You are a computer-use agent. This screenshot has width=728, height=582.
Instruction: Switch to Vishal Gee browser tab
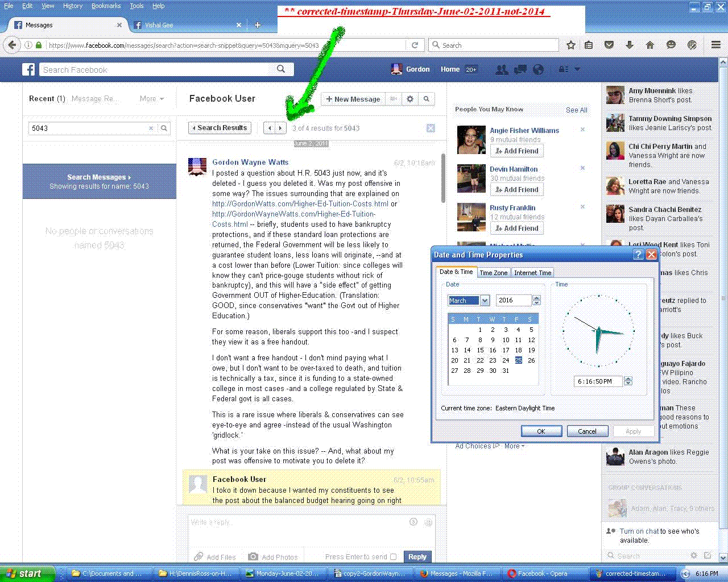point(187,25)
